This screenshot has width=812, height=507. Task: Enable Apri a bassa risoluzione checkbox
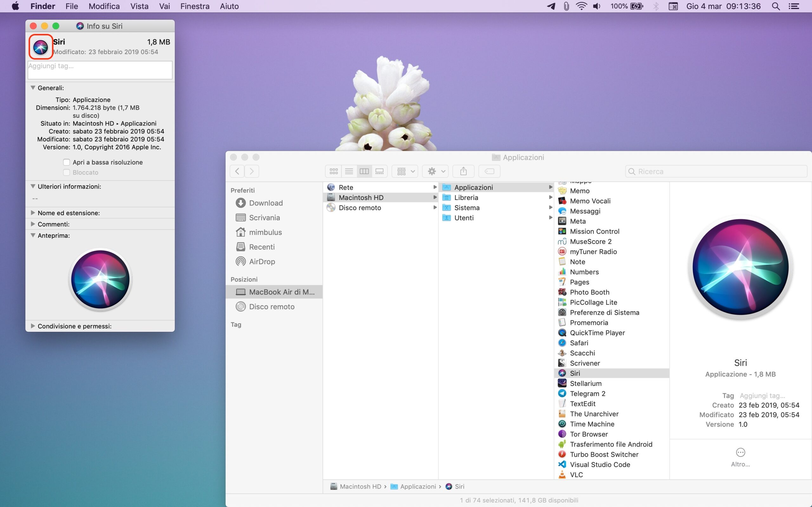(67, 162)
